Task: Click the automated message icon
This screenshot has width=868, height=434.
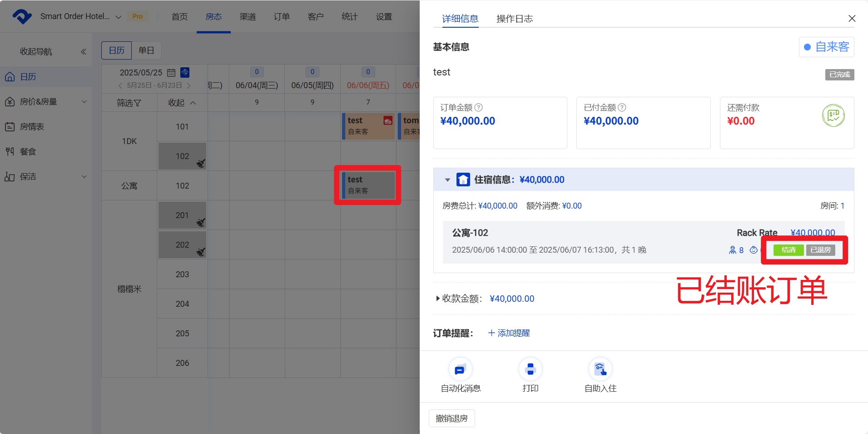Action: click(x=460, y=369)
